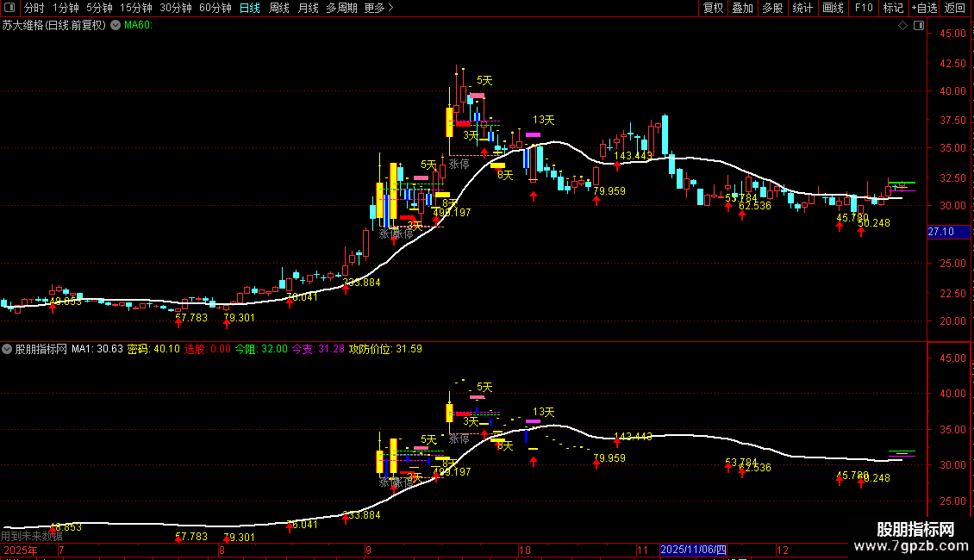974x560 pixels.
Task: Click the MA1: 30.63 value
Action: [97, 350]
